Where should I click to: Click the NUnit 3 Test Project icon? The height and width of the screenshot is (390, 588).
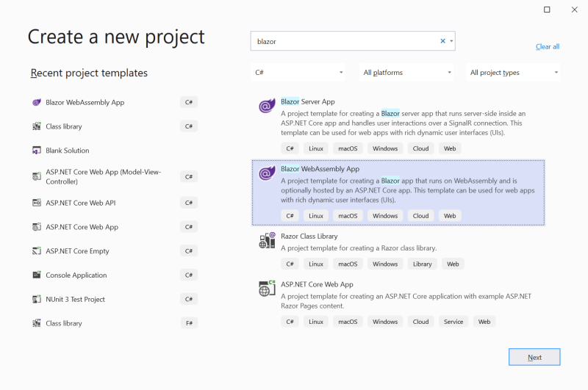click(x=36, y=299)
